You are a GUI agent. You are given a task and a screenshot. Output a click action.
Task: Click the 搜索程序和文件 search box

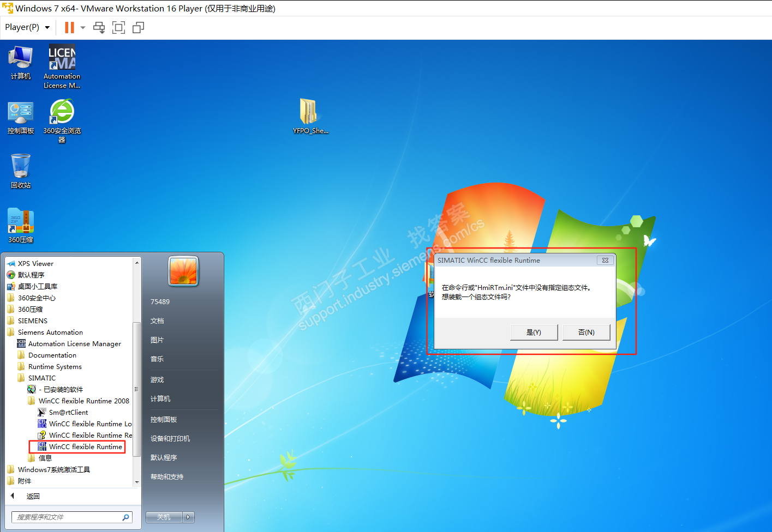pyautogui.click(x=67, y=517)
